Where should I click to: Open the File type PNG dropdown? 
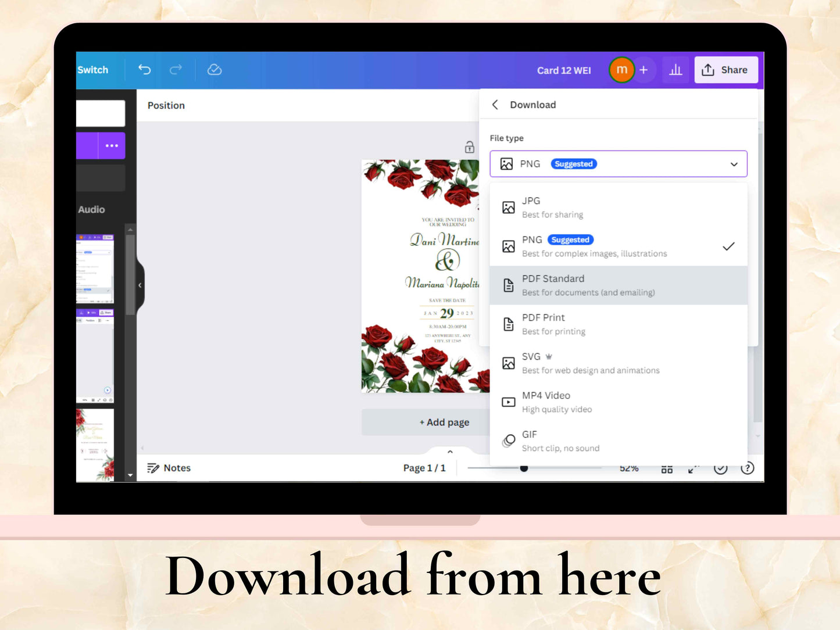click(618, 164)
